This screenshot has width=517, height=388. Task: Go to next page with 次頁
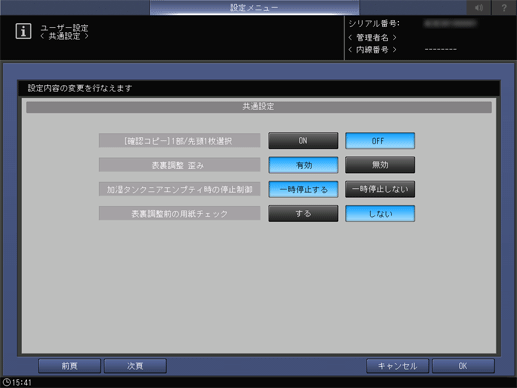135,366
